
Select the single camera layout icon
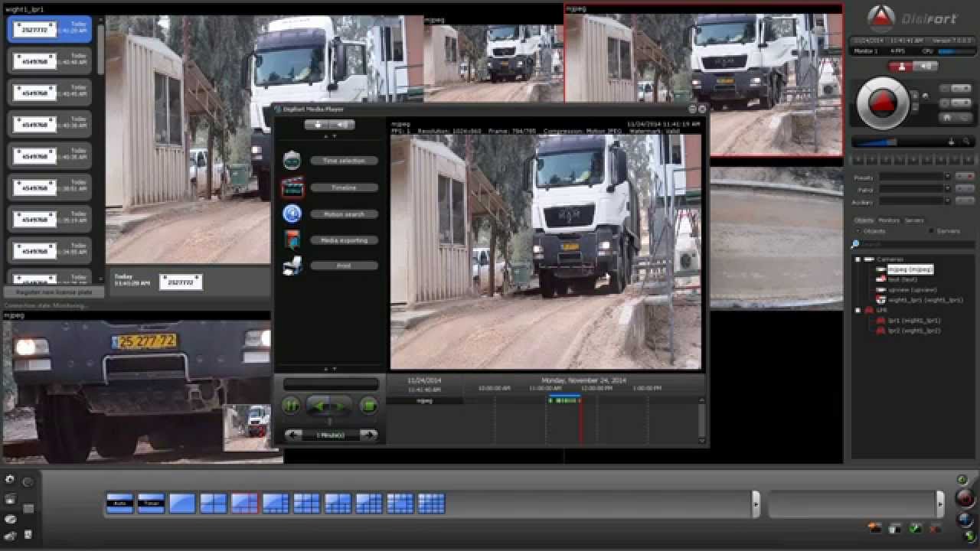click(181, 504)
